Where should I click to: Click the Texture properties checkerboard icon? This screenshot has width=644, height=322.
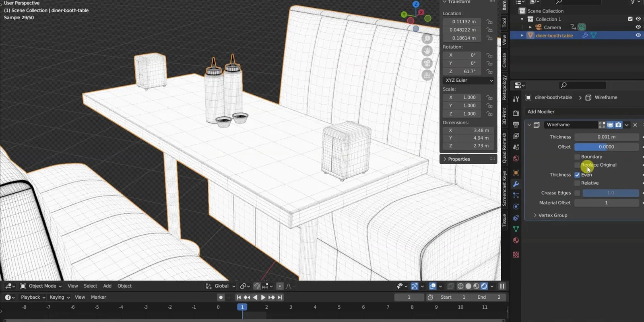[516, 254]
